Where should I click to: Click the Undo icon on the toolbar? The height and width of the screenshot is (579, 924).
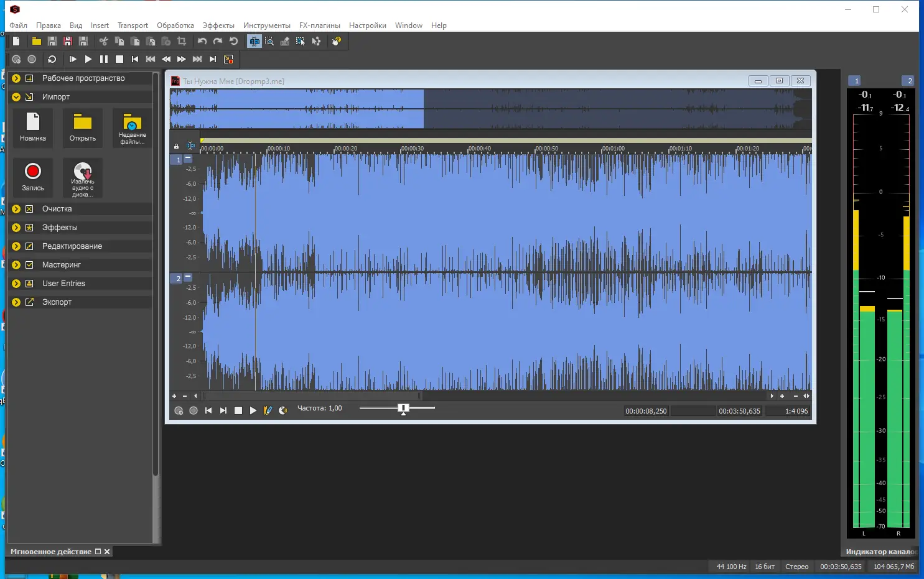[x=201, y=41]
